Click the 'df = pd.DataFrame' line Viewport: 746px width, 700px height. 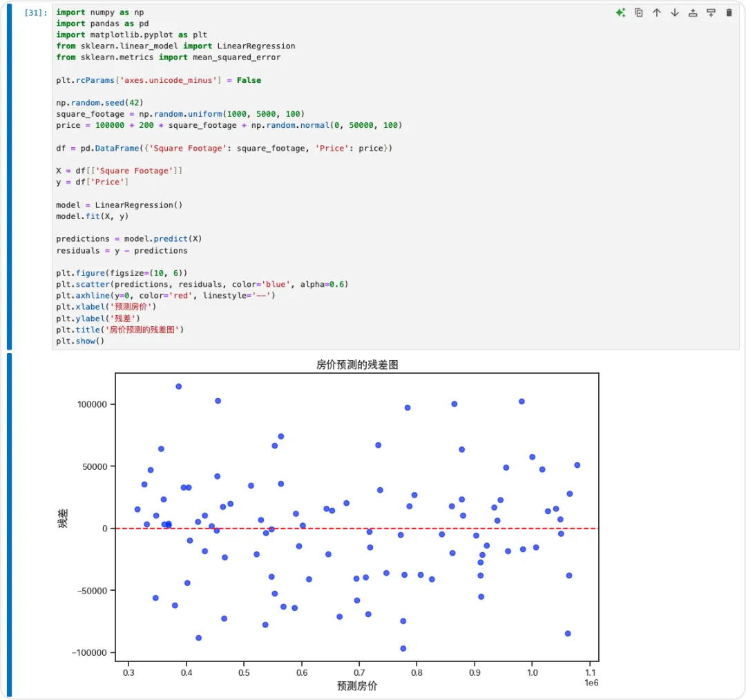coord(224,149)
